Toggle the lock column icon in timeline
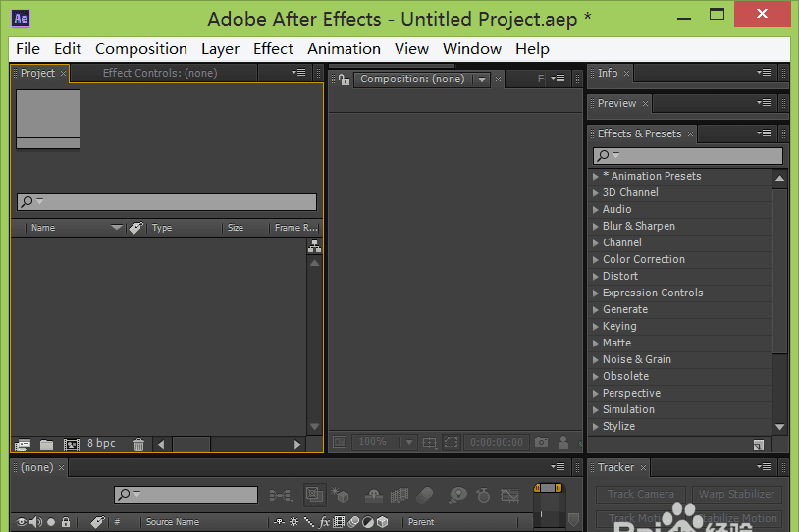The height and width of the screenshot is (532, 799). (x=66, y=522)
